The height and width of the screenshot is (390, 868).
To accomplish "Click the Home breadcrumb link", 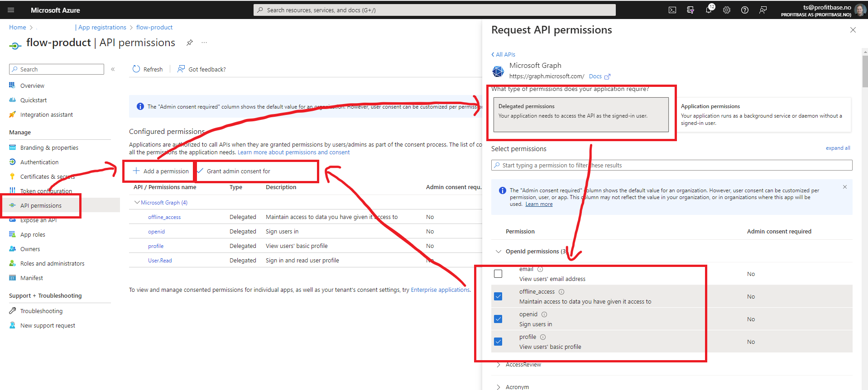I will click(x=18, y=27).
